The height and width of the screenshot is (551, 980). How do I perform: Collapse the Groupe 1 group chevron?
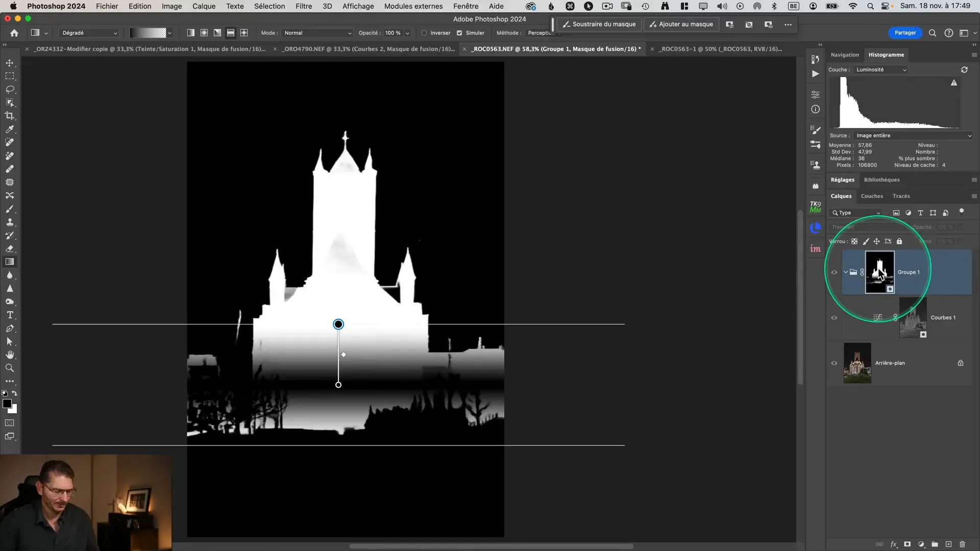point(846,272)
